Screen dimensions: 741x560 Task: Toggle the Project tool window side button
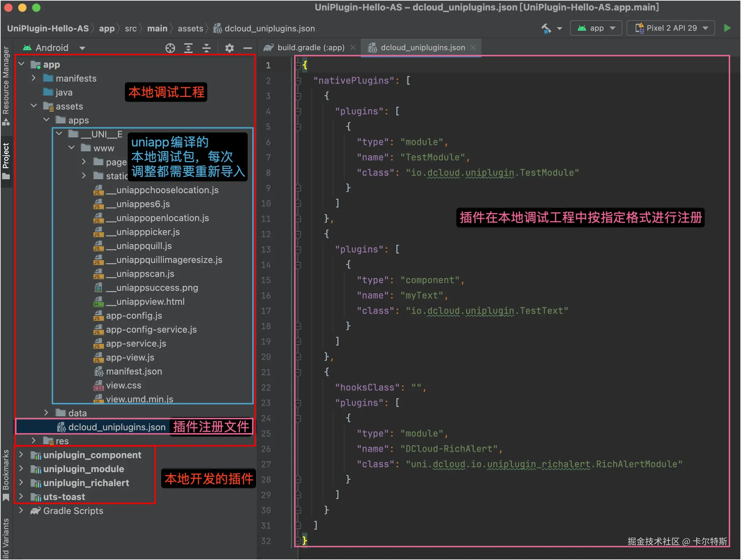(x=6, y=160)
